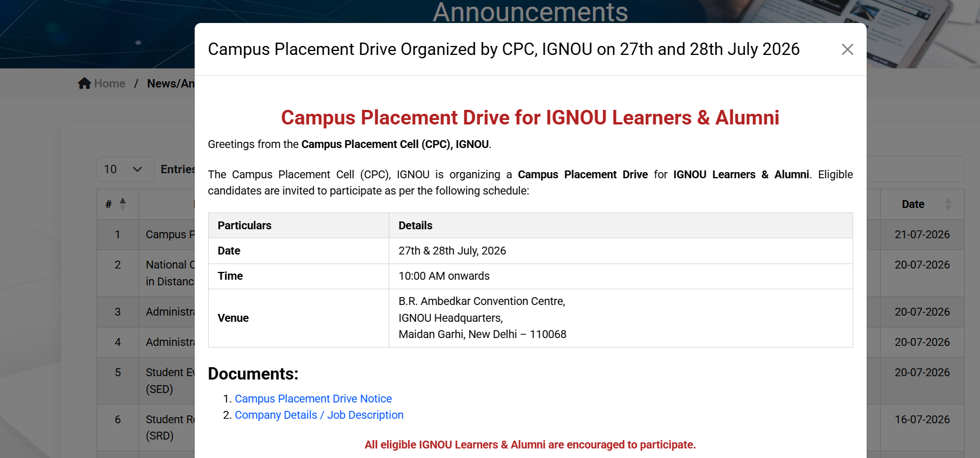The image size is (980, 458).
Task: Click row number 3 cell
Action: coord(118,312)
